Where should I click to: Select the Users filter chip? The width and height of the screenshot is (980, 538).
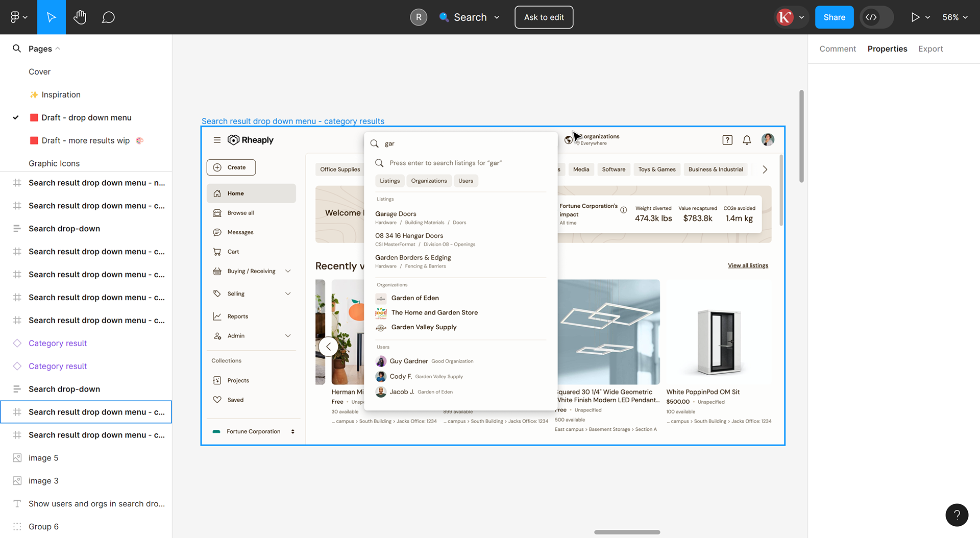pyautogui.click(x=465, y=181)
